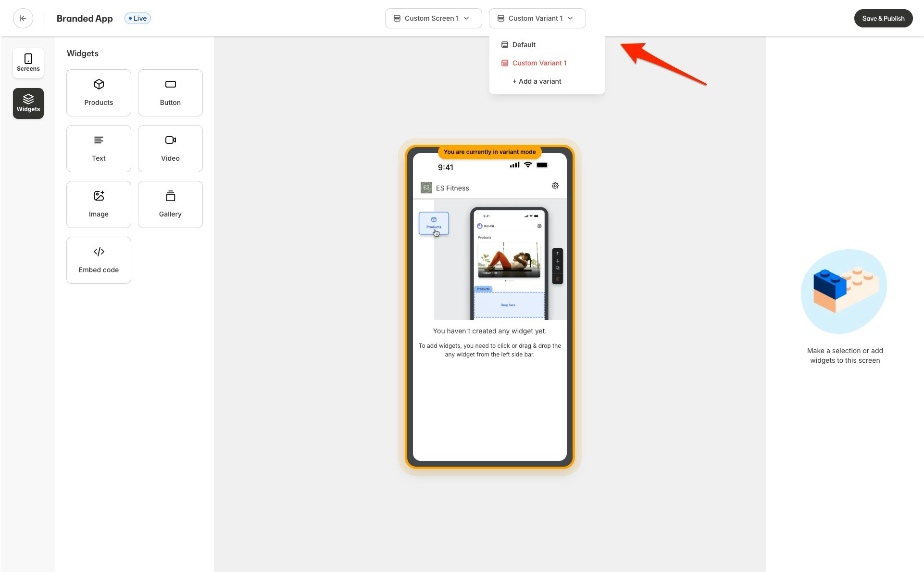This screenshot has width=924, height=572.
Task: Add an Image widget
Action: [99, 204]
